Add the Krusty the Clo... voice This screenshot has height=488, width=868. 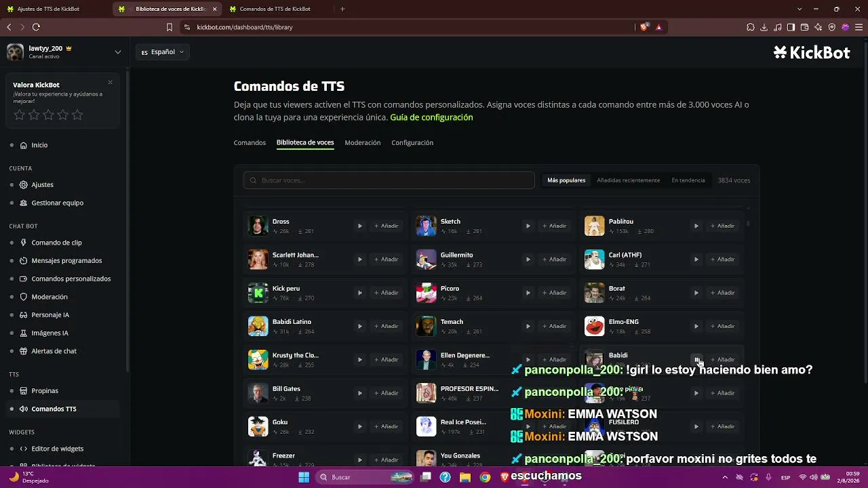point(387,359)
